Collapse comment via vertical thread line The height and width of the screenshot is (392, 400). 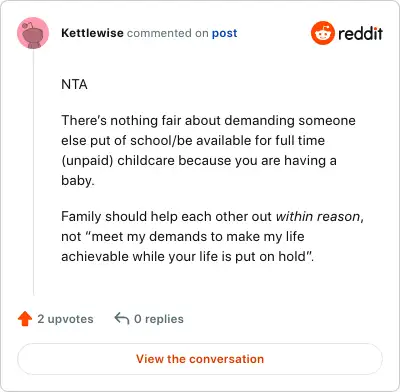tap(33, 172)
